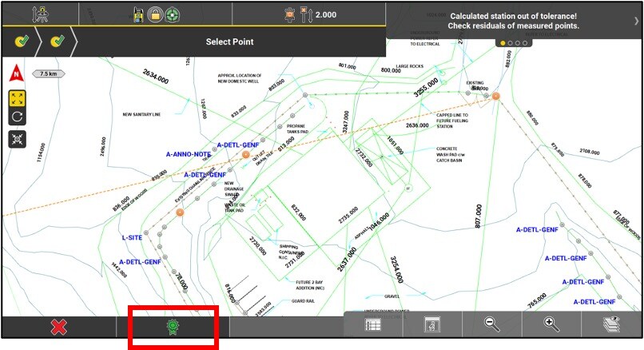The height and width of the screenshot is (350, 644).
Task: Click the green control point icon
Action: tap(171, 326)
